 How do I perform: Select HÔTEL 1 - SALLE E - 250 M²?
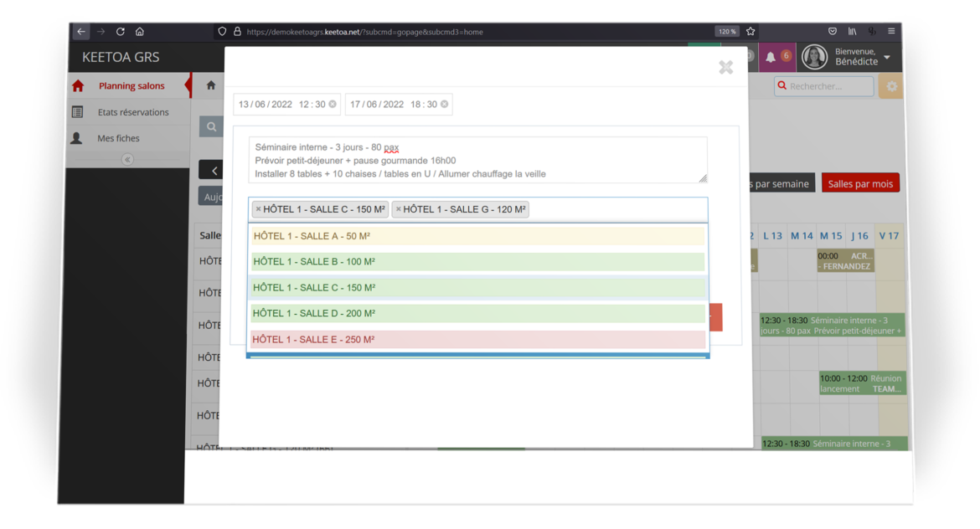tap(477, 339)
